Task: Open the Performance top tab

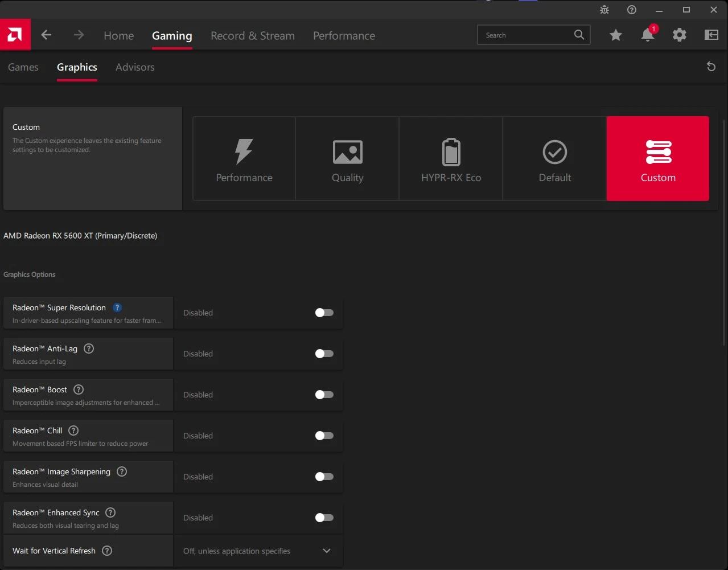Action: pyautogui.click(x=344, y=35)
